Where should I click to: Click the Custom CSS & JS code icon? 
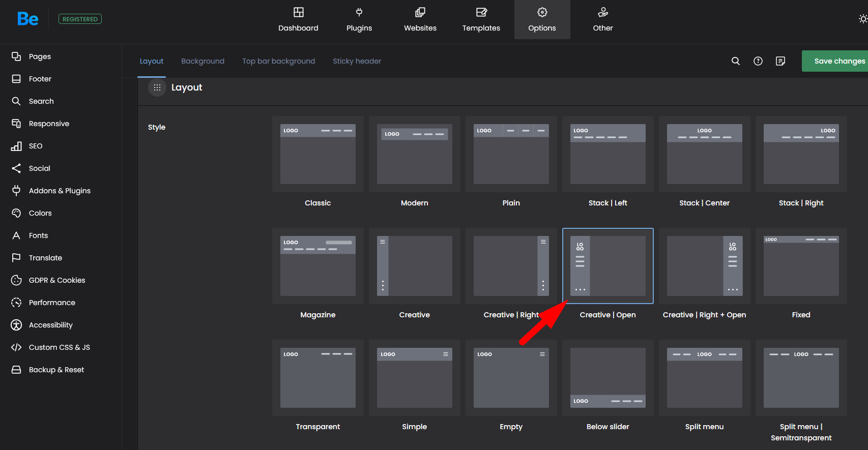click(16, 347)
